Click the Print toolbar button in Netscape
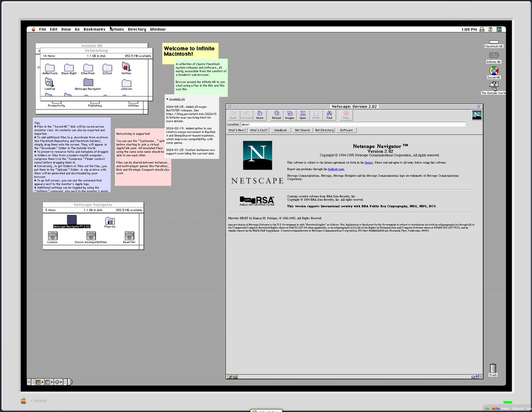This screenshot has width=532, height=412. tap(316, 115)
